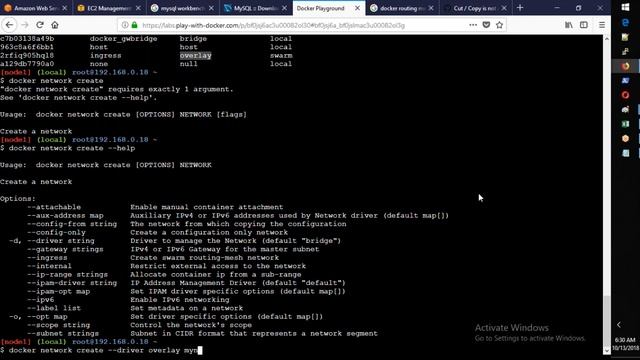Click the green padlock security icon
640x360 pixels.
coord(134,25)
